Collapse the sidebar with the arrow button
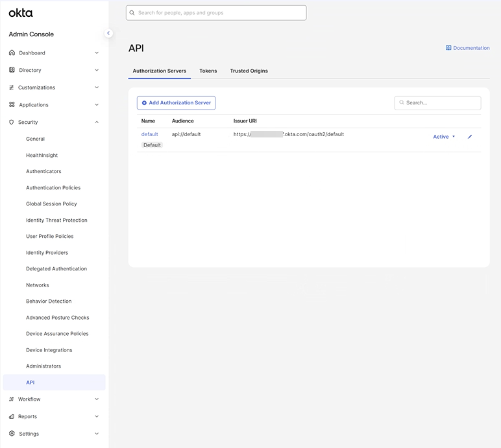This screenshot has height=448, width=501. tap(108, 33)
